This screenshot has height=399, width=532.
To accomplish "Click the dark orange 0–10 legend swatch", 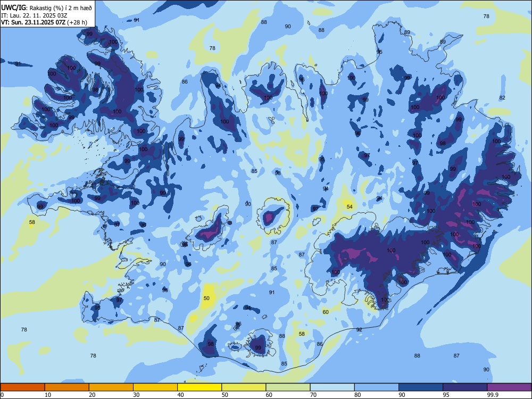I will pos(22,387).
